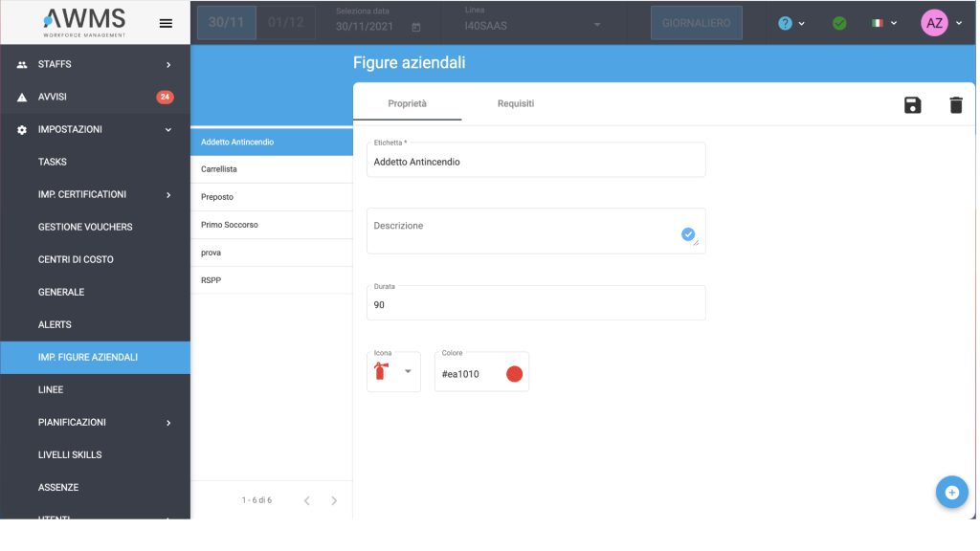Click the save floppy disk icon
980x551 pixels.
pos(912,105)
